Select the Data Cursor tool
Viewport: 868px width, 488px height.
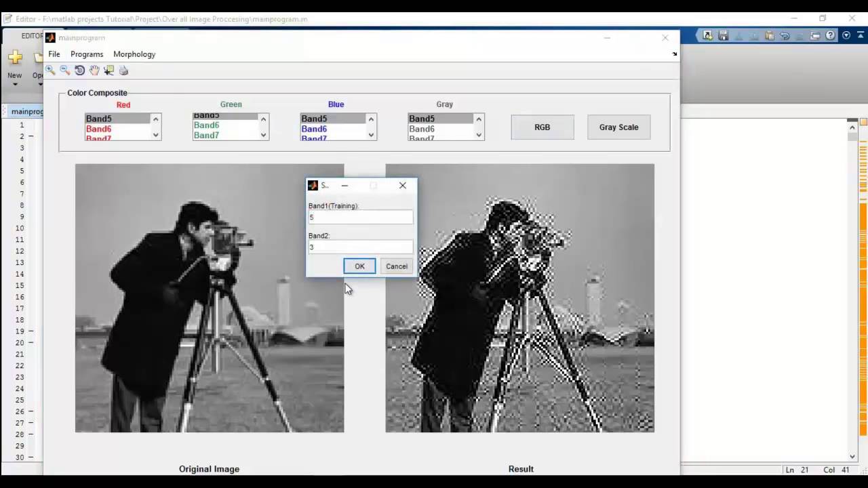click(108, 70)
